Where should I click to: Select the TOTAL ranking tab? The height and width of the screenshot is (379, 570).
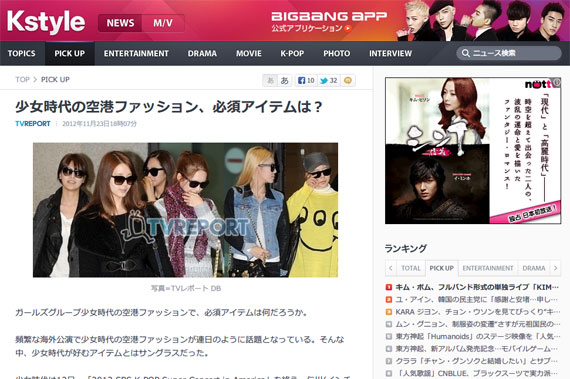411,268
